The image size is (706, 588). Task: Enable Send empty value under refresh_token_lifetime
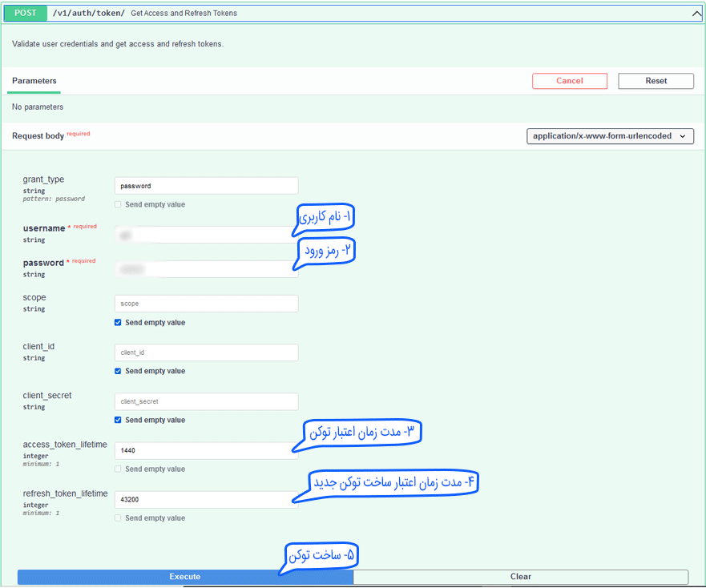119,518
